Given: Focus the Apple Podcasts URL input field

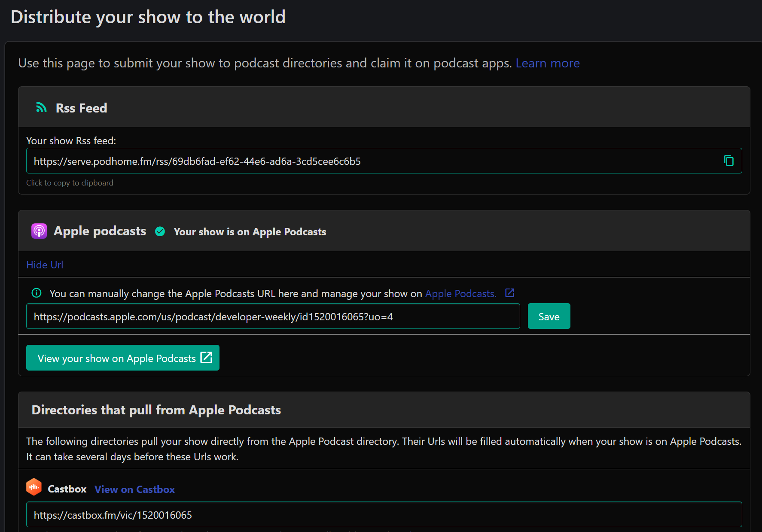Looking at the screenshot, I should point(273,316).
